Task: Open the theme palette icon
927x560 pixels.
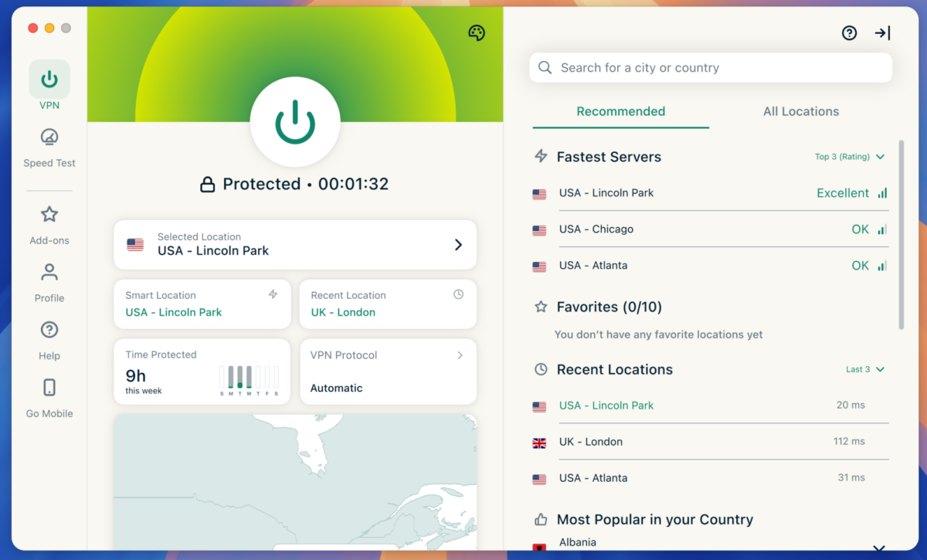Action: 477,32
